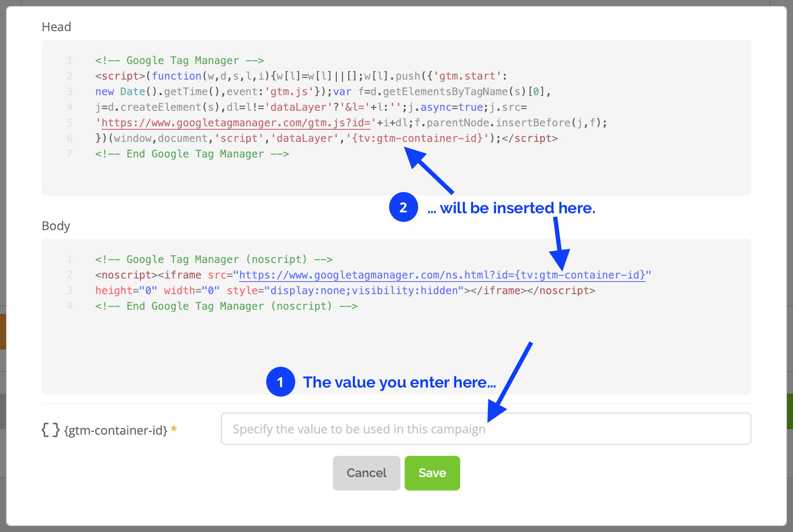Click the 'height="0" width="0"' line in Body code
Viewport: 793px width, 532px height.
345,291
